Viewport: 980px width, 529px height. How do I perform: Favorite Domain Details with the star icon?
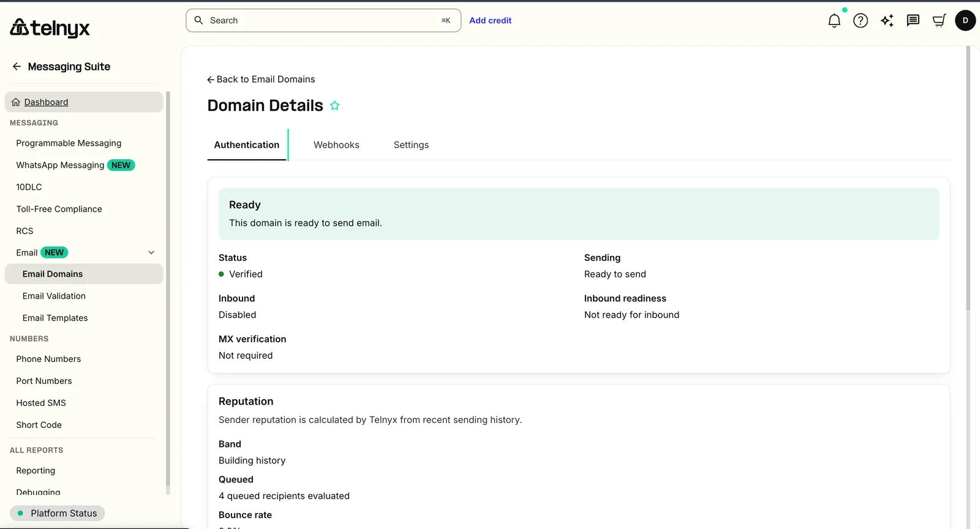pos(334,105)
